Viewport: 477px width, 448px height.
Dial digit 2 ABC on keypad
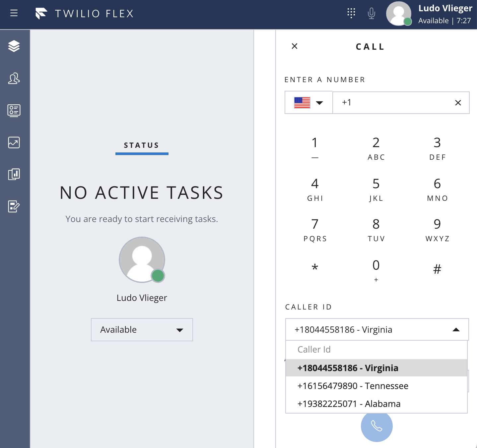click(376, 148)
